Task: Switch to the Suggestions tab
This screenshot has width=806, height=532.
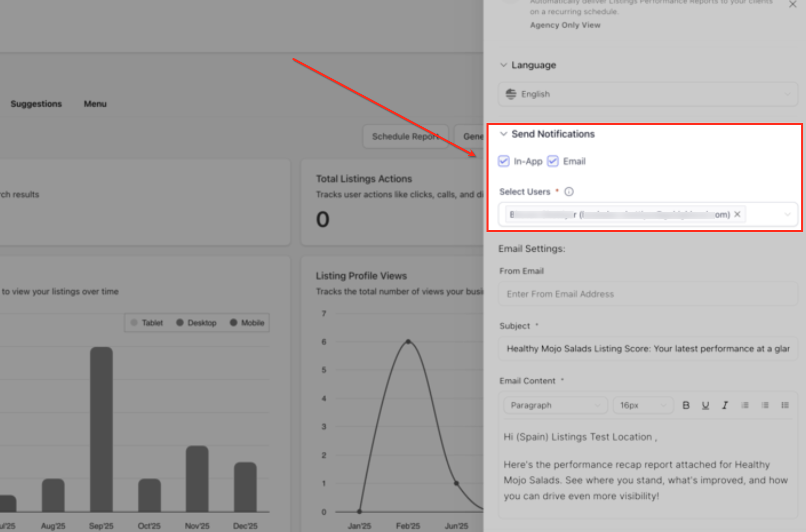Action: click(x=36, y=104)
